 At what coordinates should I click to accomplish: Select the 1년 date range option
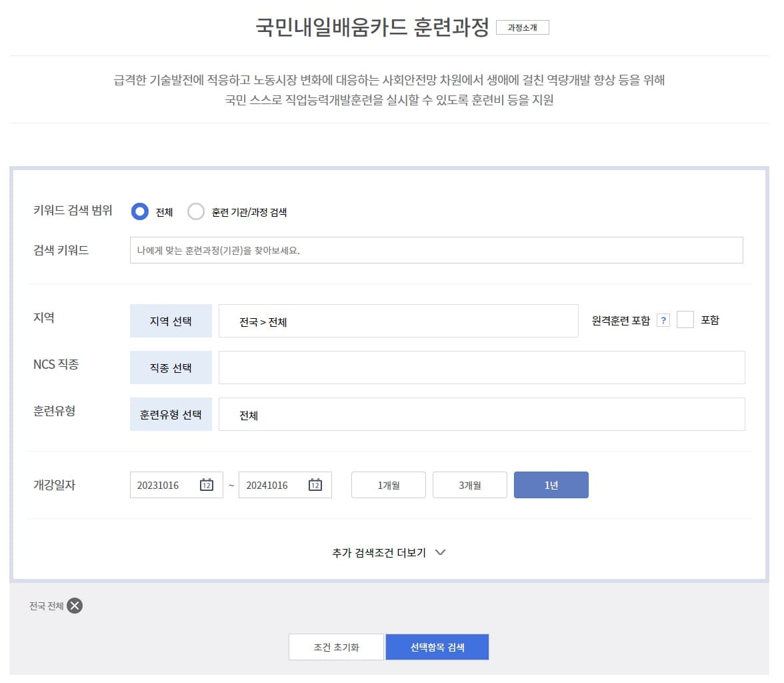point(551,485)
